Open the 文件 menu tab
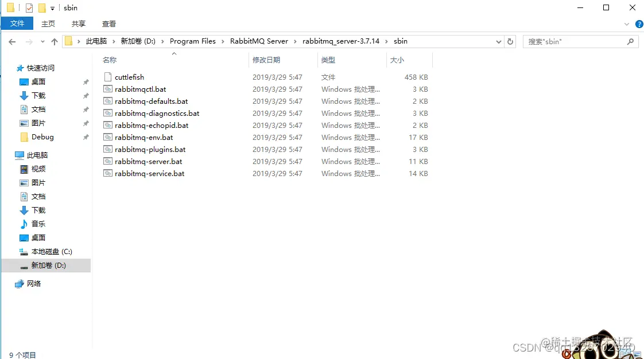Screen dimensions: 644x359 coord(17,24)
